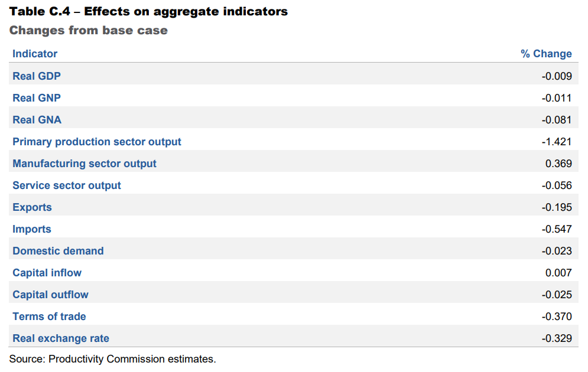
Task: Click the Real GDP row label
Action: [36, 76]
